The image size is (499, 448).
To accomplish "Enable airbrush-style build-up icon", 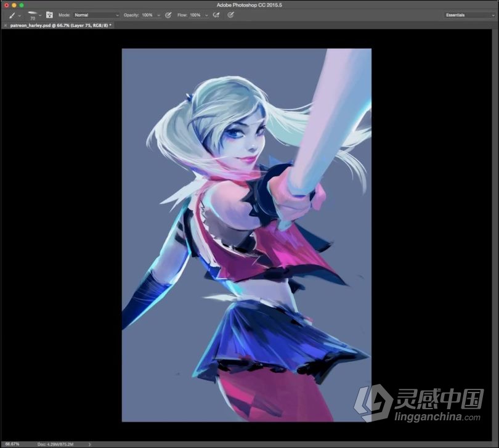I will pos(216,15).
